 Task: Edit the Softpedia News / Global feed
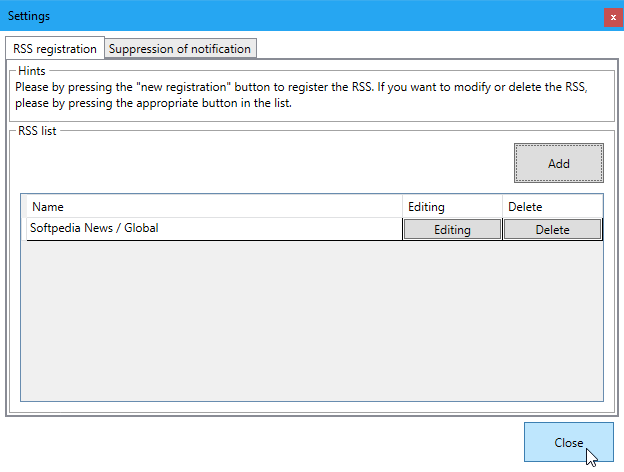pos(452,230)
